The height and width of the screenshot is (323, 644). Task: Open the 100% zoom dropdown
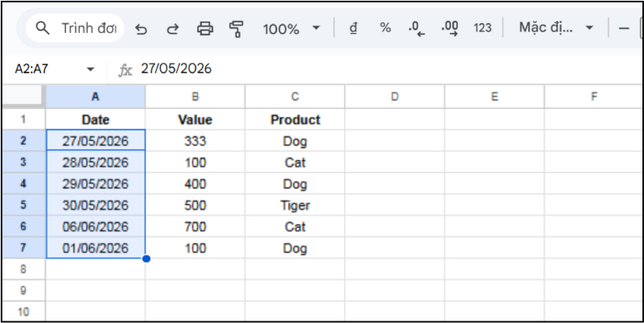(x=291, y=29)
